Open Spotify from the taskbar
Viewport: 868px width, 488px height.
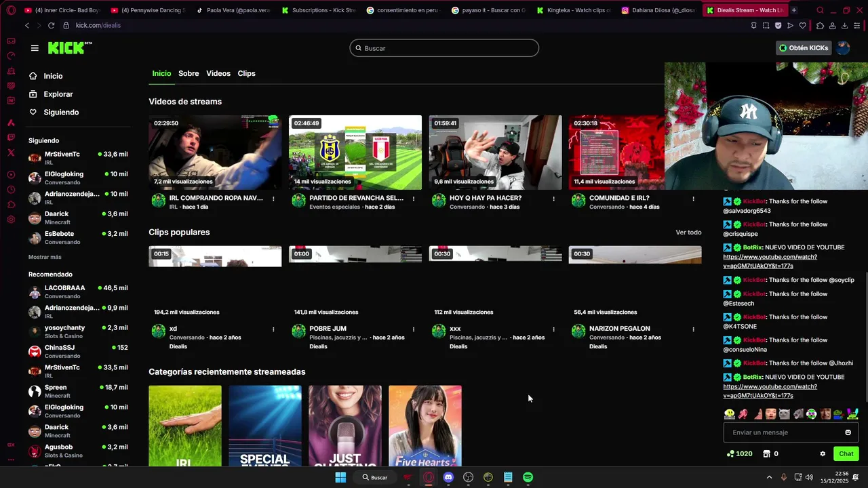pyautogui.click(x=528, y=477)
